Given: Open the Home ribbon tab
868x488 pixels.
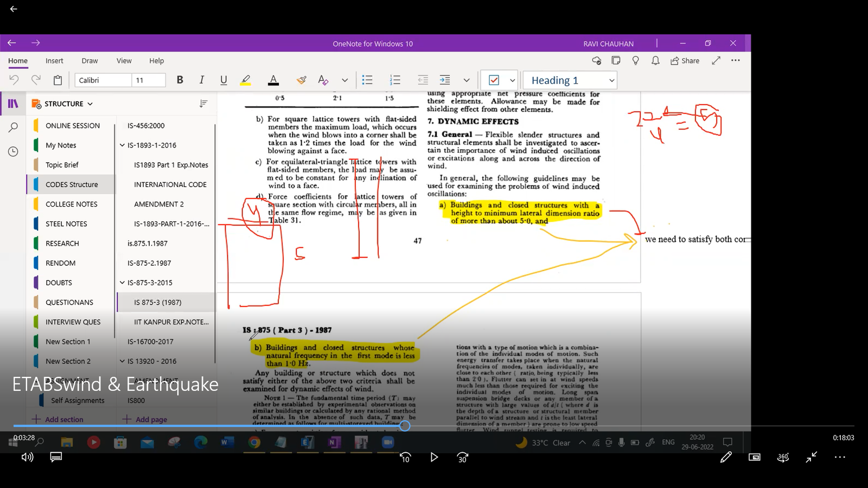Looking at the screenshot, I should pos(18,61).
